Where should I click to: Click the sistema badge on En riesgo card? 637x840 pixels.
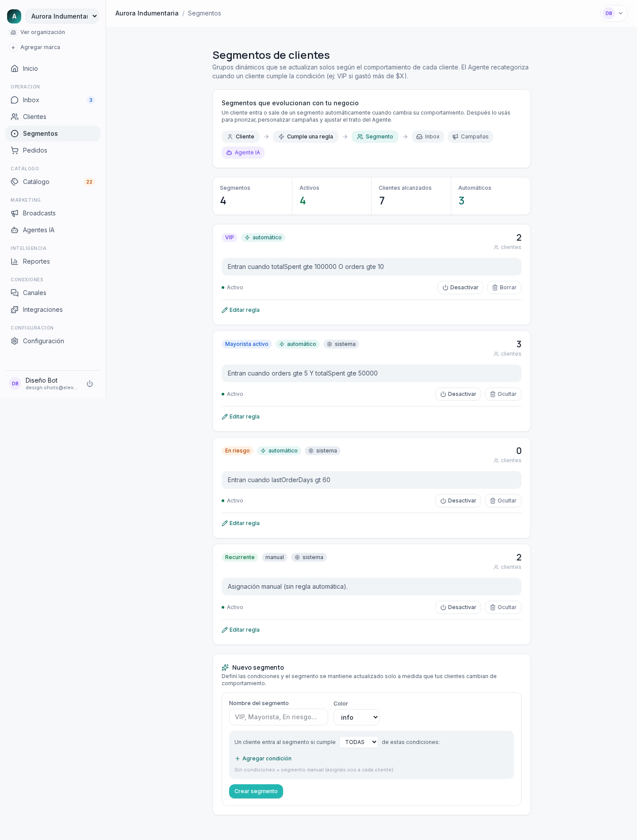coord(322,451)
